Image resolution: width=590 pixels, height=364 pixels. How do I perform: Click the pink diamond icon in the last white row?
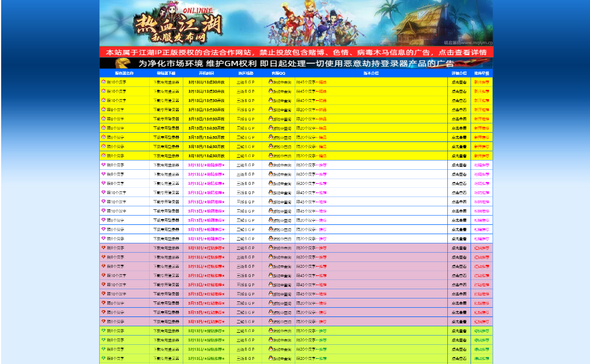pos(103,238)
